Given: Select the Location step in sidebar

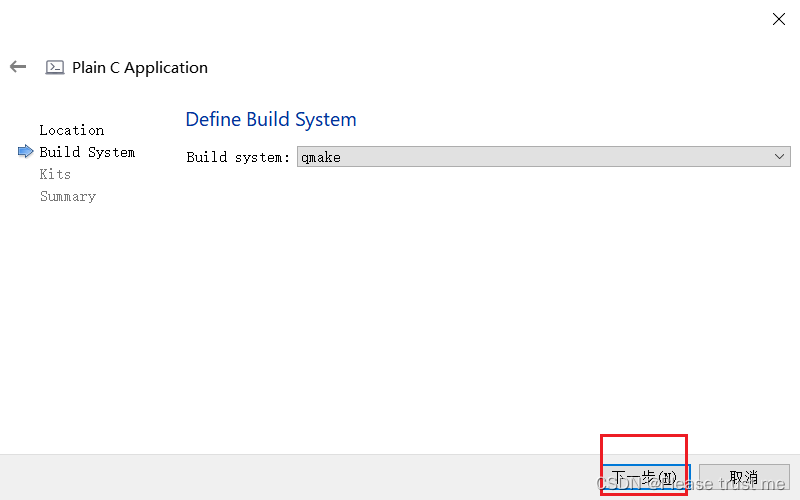Looking at the screenshot, I should coord(72,130).
